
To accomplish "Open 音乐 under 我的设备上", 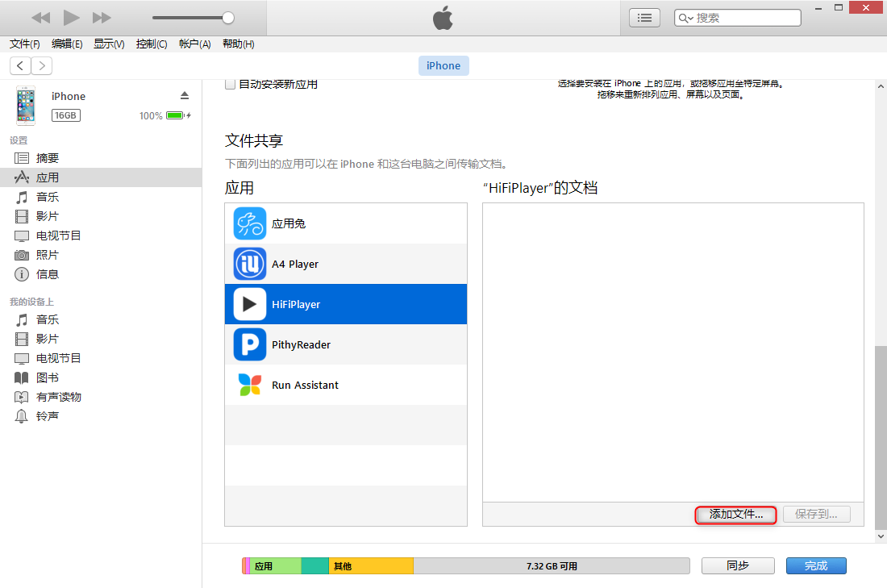I will 48,319.
